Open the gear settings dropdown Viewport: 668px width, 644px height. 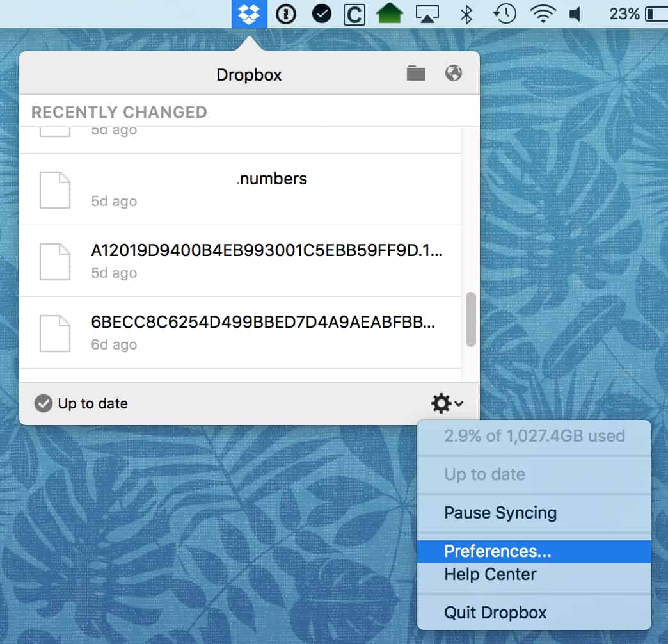click(x=447, y=403)
